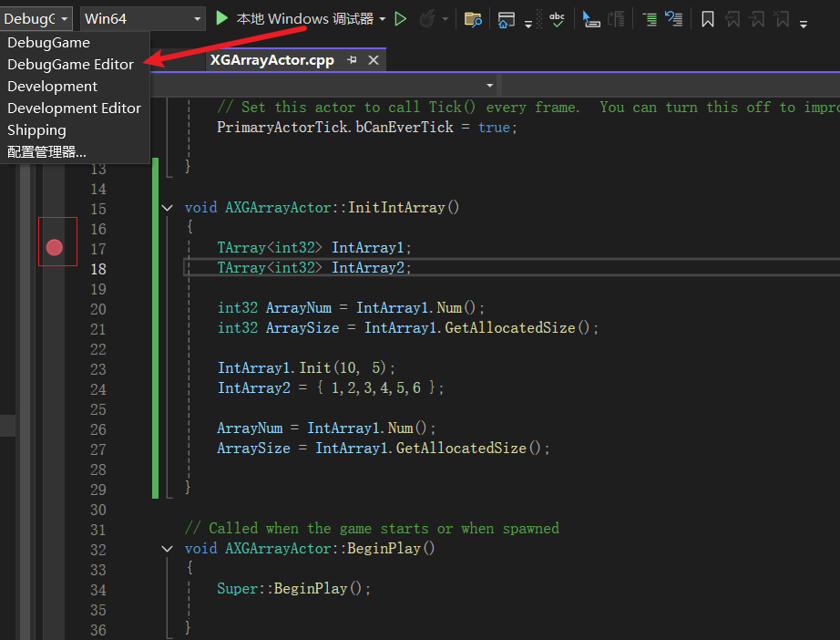The image size is (840, 640).
Task: Click line number 24 in the gutter
Action: 98,389
